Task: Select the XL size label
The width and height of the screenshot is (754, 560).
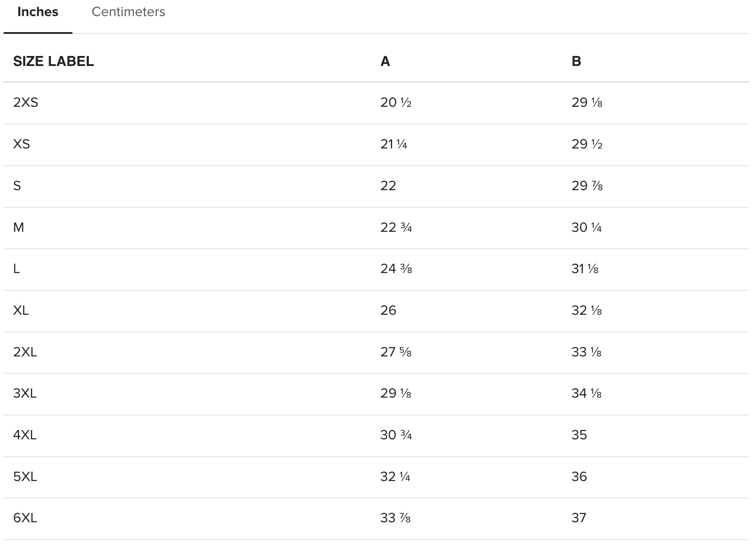Action: tap(21, 310)
